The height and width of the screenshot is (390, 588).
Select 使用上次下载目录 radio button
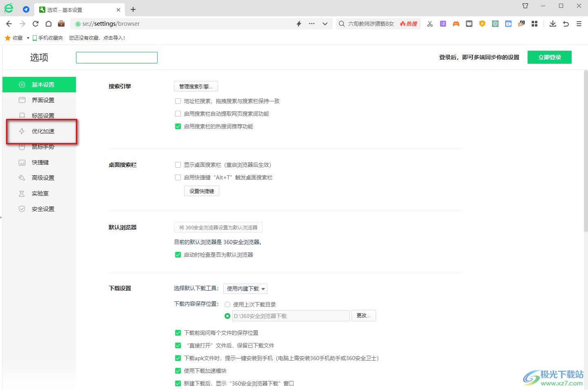click(x=227, y=305)
